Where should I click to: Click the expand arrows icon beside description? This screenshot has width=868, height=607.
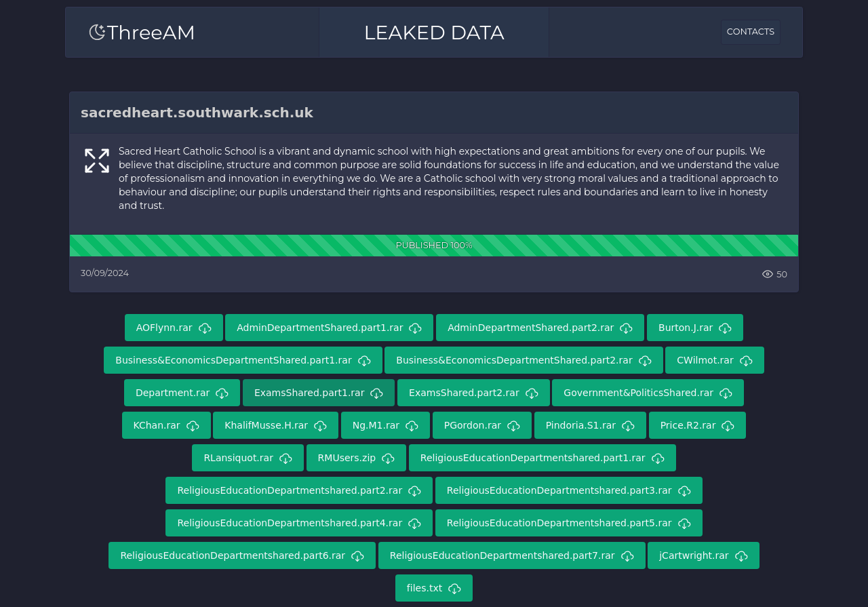pyautogui.click(x=97, y=161)
